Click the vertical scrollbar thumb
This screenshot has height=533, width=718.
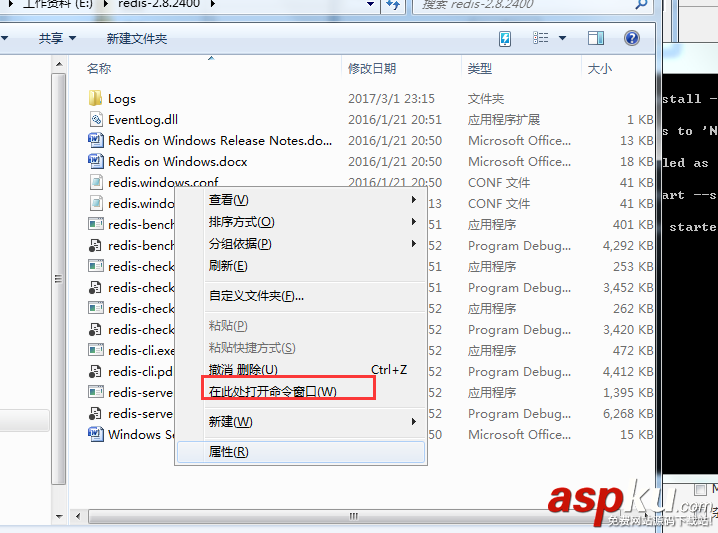point(59,278)
